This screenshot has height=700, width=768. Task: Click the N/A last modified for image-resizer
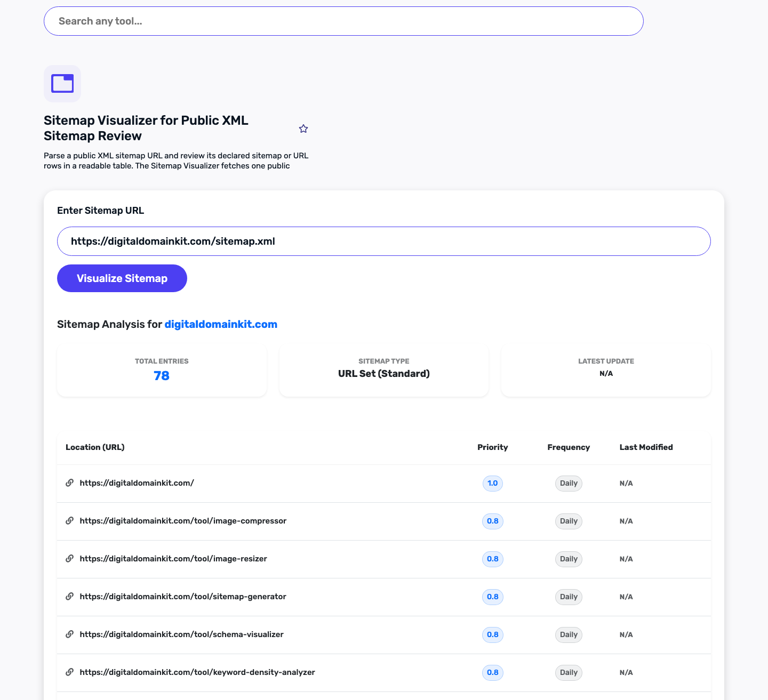pyautogui.click(x=626, y=559)
